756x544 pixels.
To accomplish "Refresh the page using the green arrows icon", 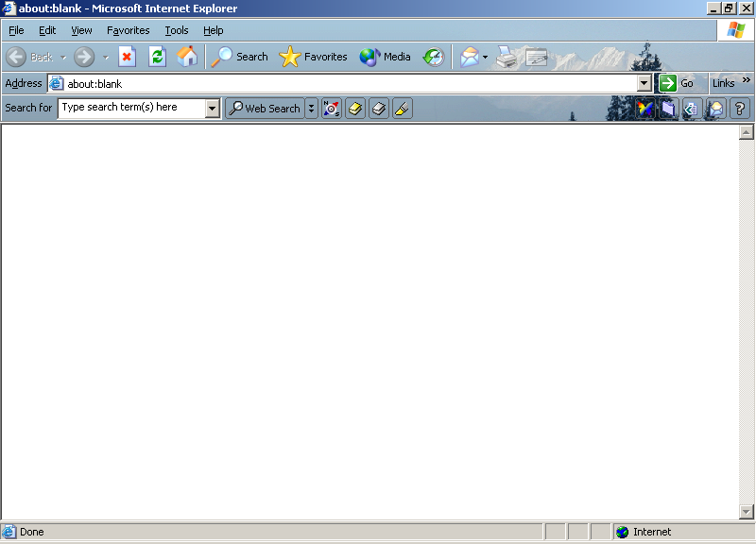I will pos(157,57).
